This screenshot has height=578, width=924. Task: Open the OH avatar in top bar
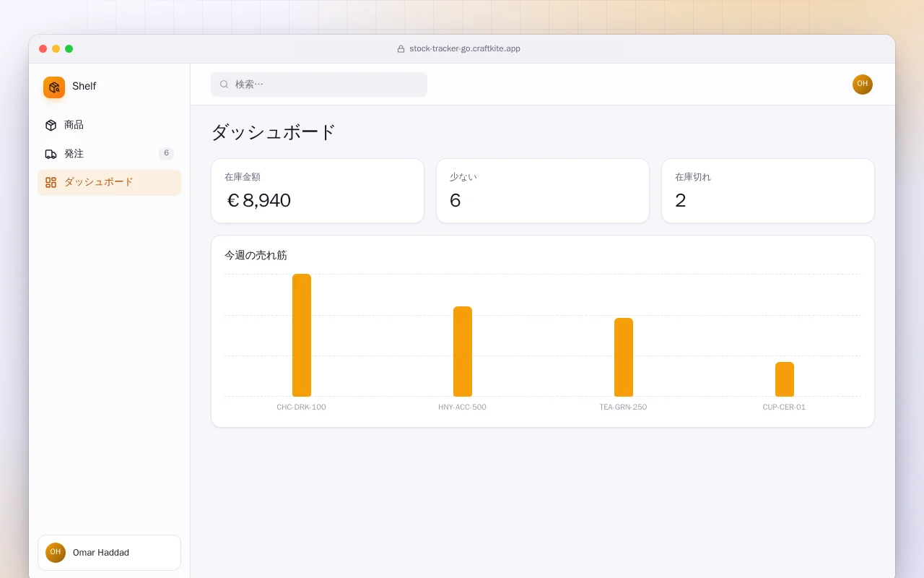pyautogui.click(x=863, y=85)
